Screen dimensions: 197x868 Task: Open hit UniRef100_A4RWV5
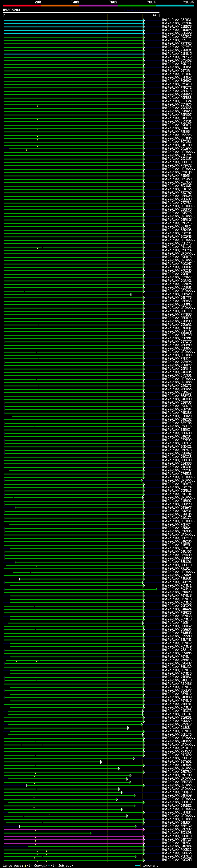point(176,30)
